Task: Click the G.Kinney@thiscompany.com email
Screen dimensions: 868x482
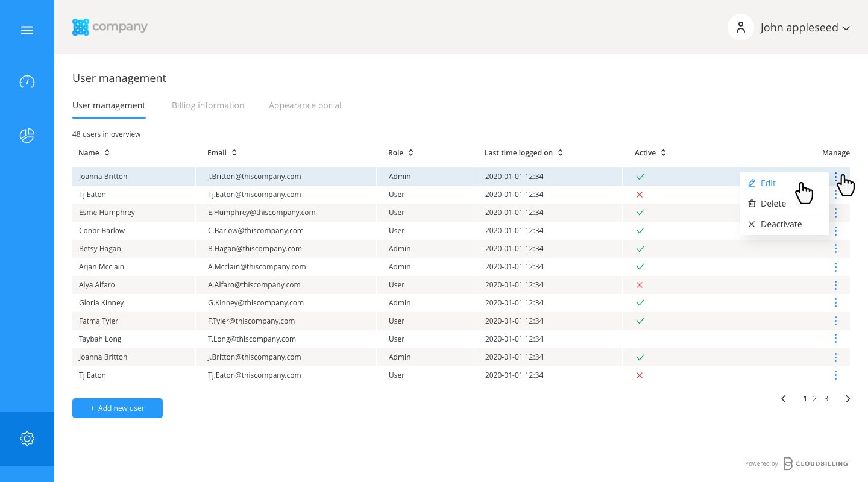Action: pos(256,303)
